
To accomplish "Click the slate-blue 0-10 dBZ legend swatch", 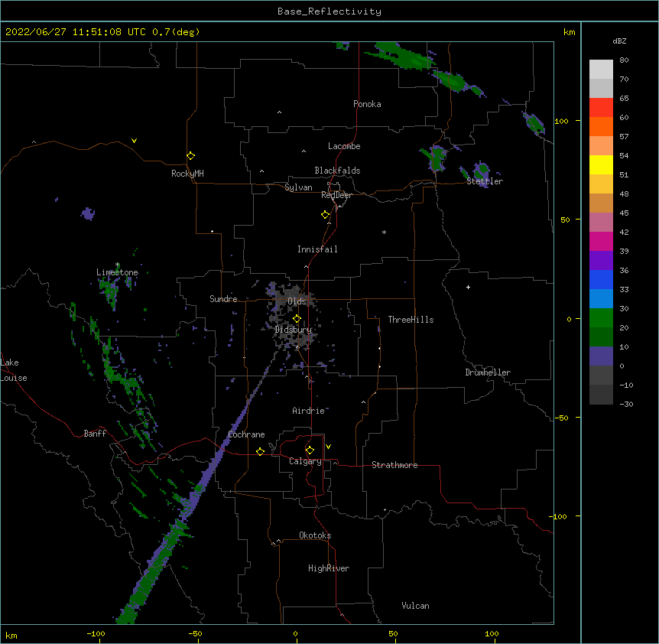I will pyautogui.click(x=601, y=356).
